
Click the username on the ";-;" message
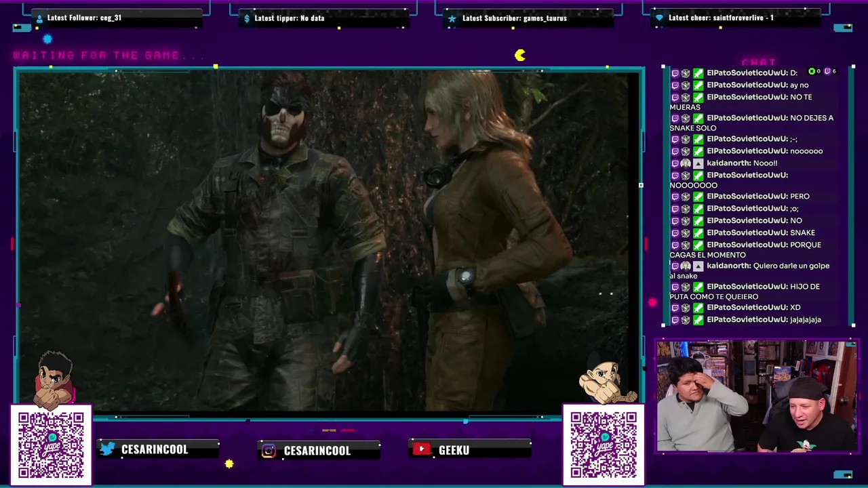coord(747,139)
